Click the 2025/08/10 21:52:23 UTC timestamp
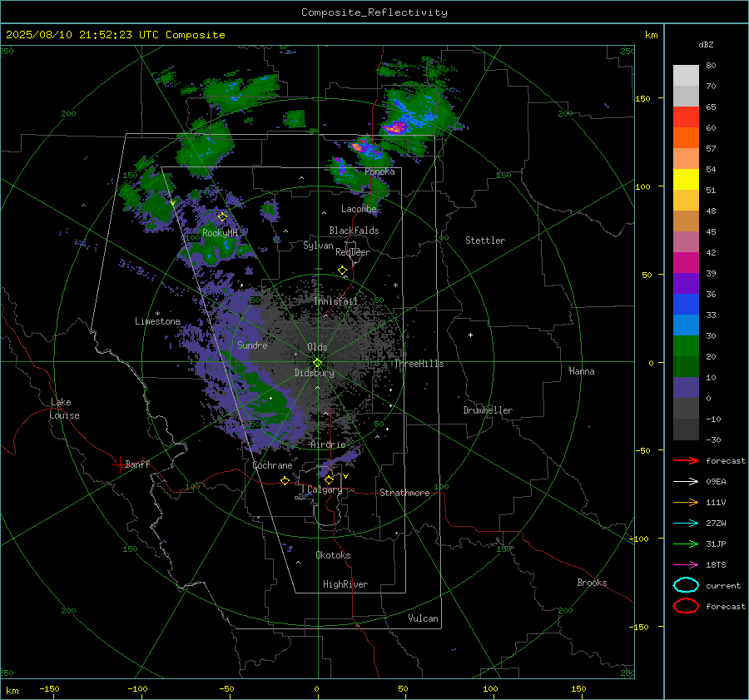Screen dimensions: 749x700 [115, 35]
